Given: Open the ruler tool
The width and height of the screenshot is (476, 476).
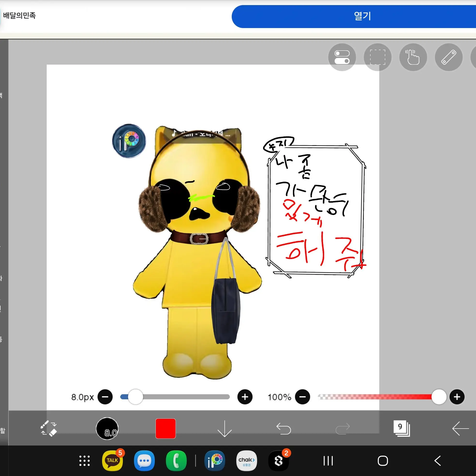Looking at the screenshot, I should point(448,57).
